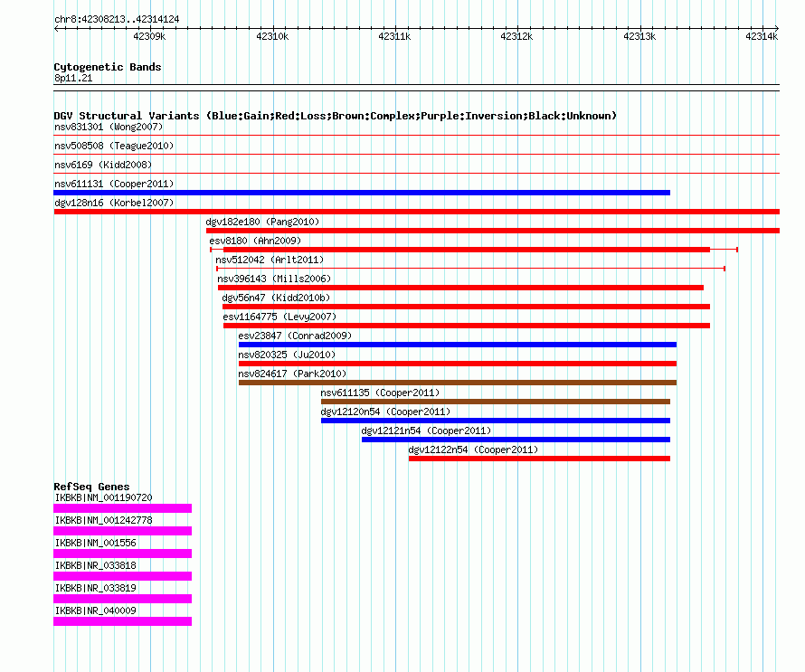The height and width of the screenshot is (672, 805).
Task: Click the esv8180 (Ahn2009) text label
Action: pos(255,241)
